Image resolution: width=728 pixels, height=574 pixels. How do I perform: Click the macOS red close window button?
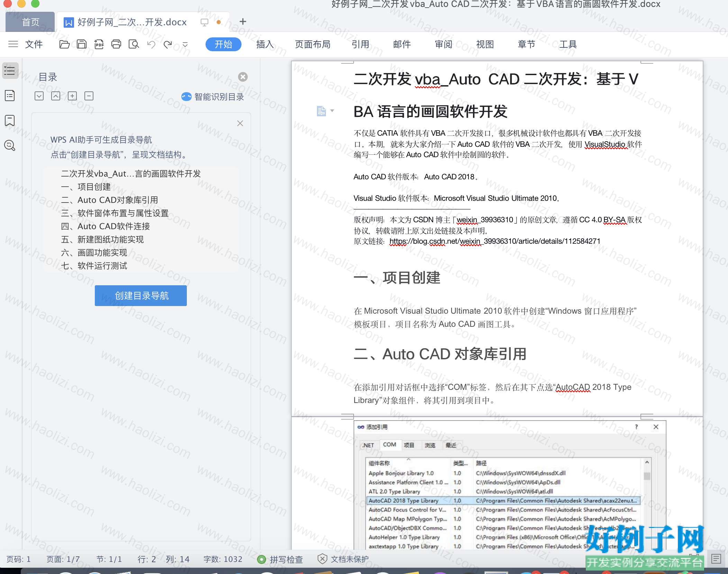pyautogui.click(x=8, y=3)
